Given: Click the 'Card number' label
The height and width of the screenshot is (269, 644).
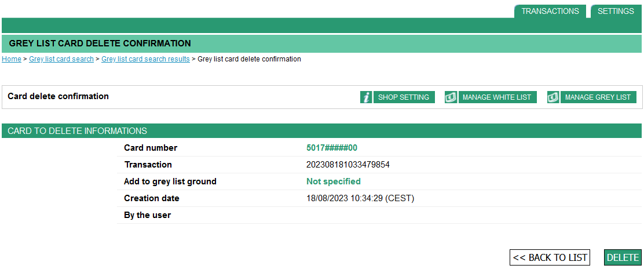Looking at the screenshot, I should pos(151,148).
